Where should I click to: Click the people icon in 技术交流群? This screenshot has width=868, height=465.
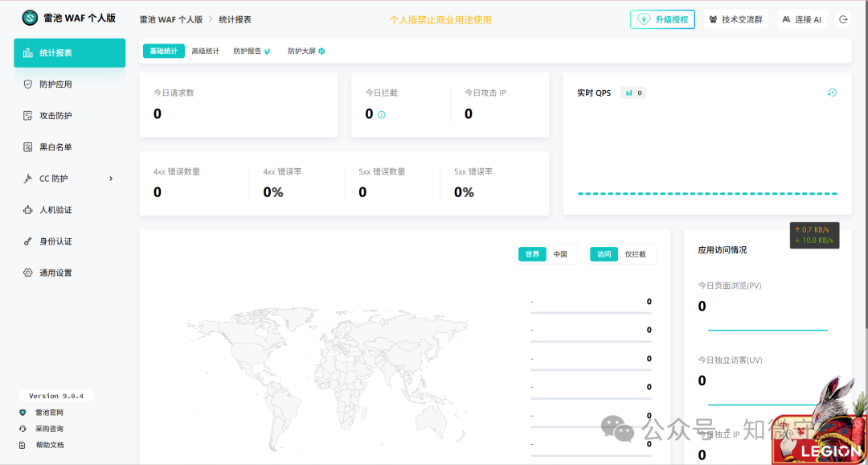pos(714,19)
